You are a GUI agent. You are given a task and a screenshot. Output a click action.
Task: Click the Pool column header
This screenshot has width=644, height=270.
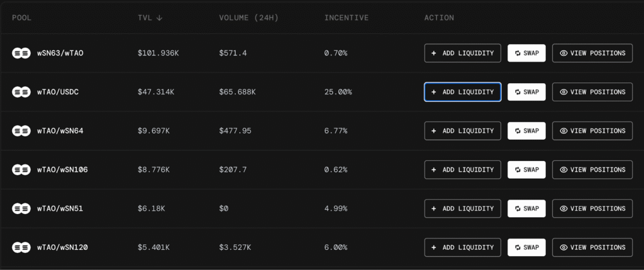(x=22, y=18)
